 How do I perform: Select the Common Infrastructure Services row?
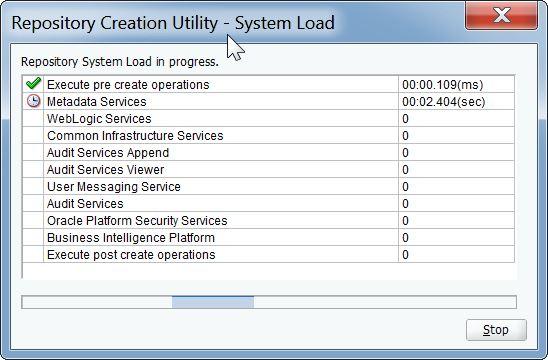click(x=268, y=135)
